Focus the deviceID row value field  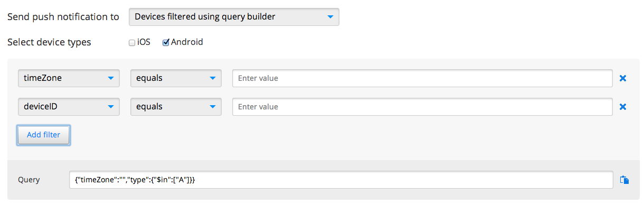422,107
